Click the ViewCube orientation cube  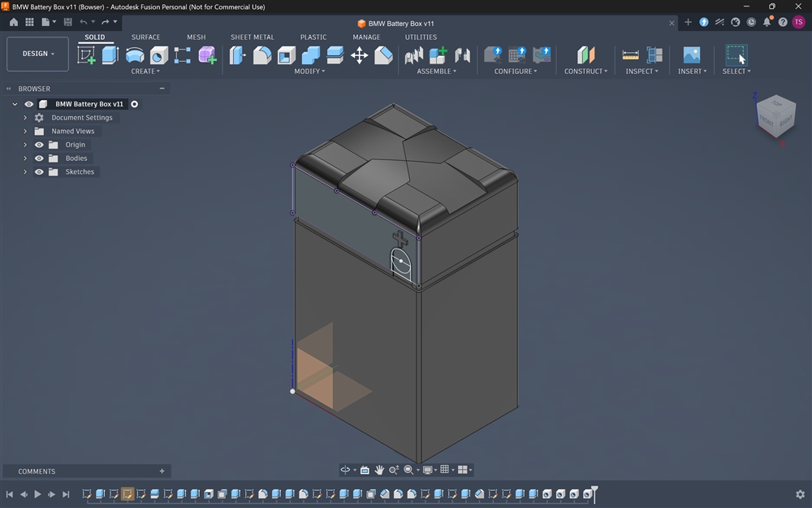775,115
